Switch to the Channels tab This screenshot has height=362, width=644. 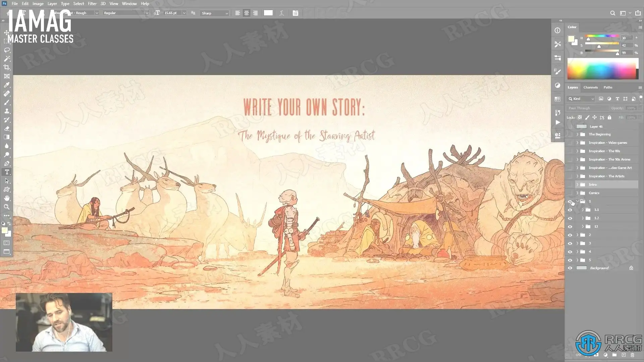(590, 87)
